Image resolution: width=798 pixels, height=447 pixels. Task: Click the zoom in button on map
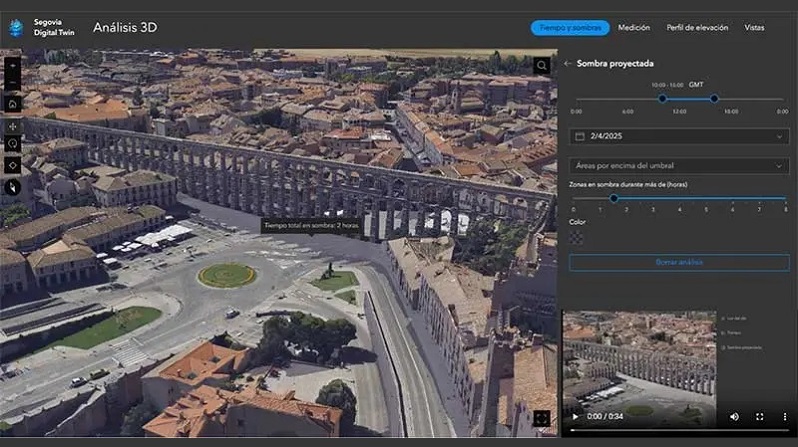pos(13,65)
